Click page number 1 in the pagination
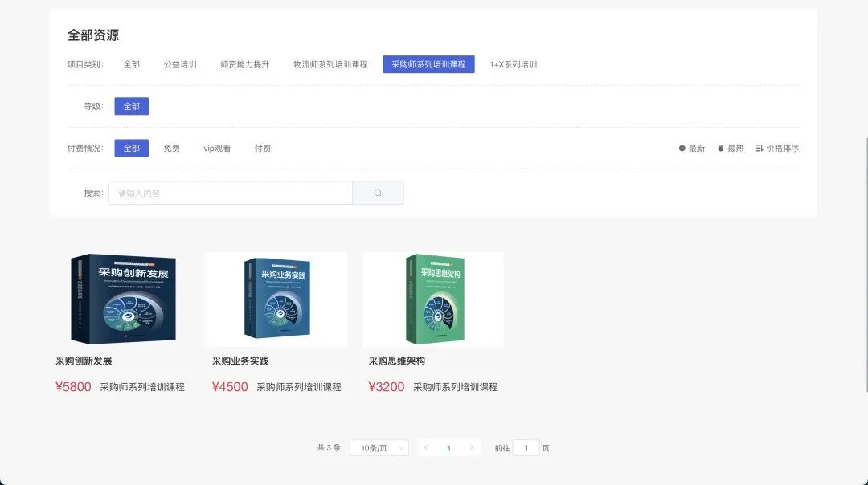Viewport: 868px width, 485px height. tap(448, 448)
